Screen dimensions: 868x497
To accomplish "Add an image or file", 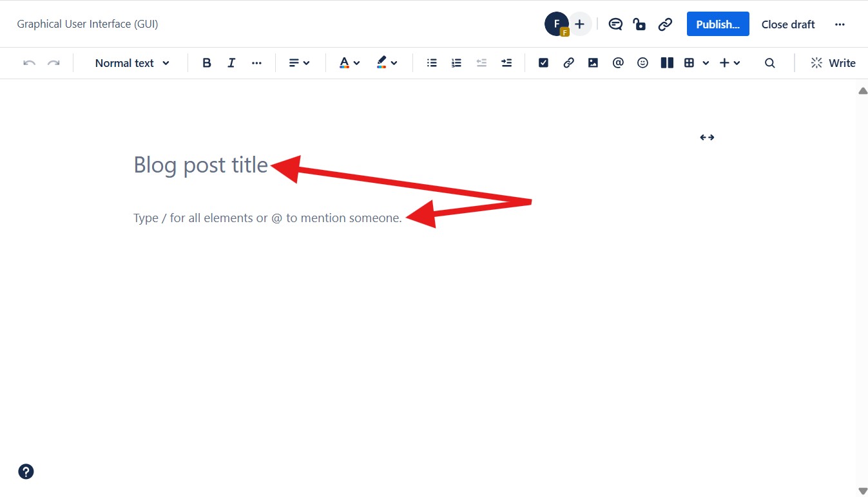I will (x=593, y=63).
